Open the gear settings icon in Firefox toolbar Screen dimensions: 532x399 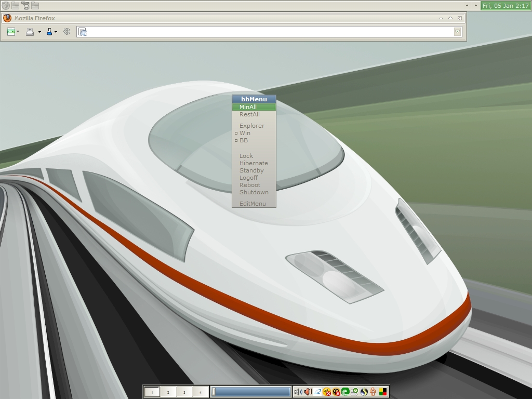coord(67,32)
